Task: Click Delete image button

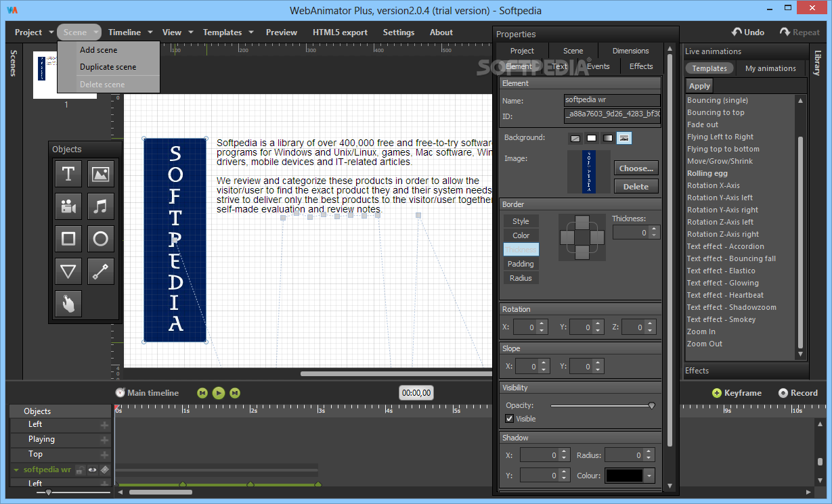Action: [x=636, y=187]
